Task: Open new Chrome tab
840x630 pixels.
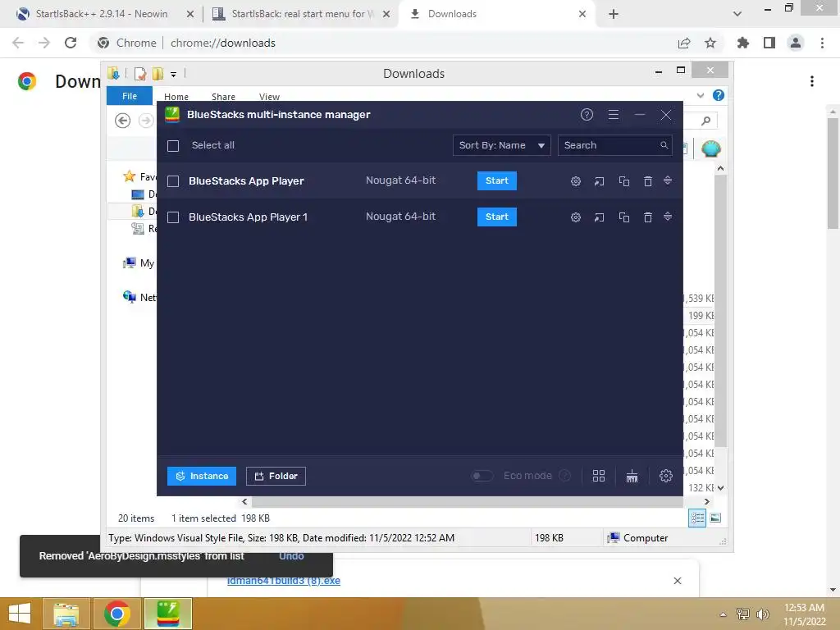Action: (x=614, y=14)
